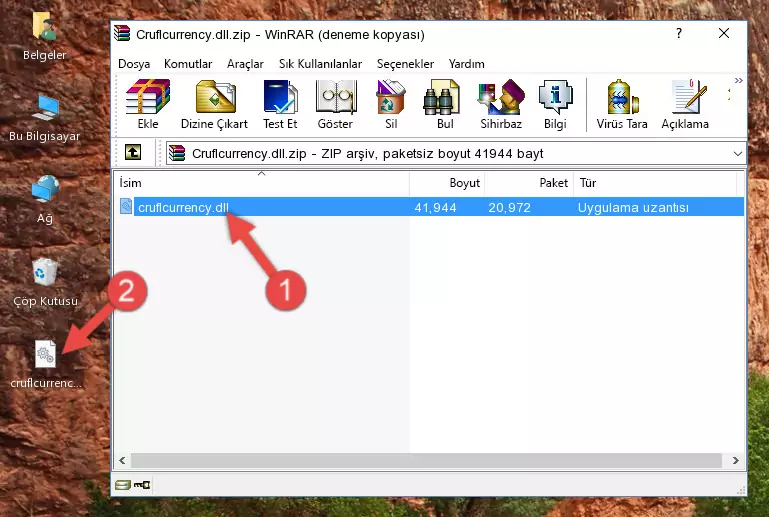Viewport: 769px width, 517px height.
Task: Select the Bu Bilgisayar desktop icon
Action: (45, 118)
